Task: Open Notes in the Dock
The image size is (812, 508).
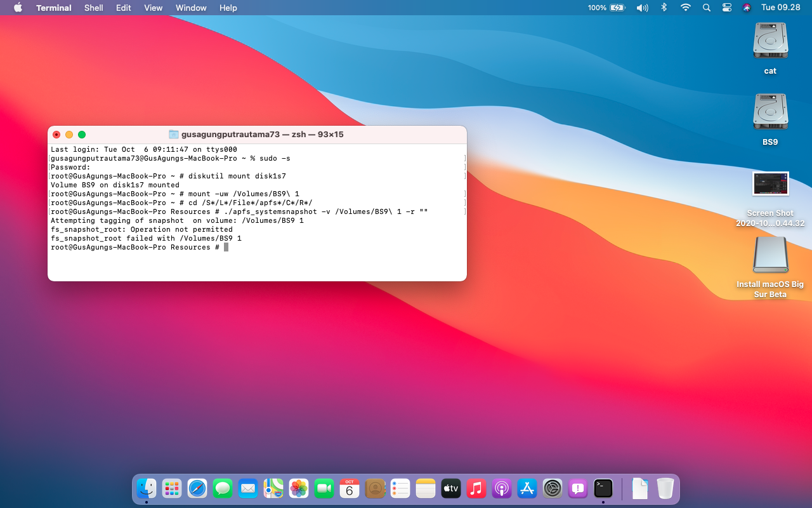Action: pos(426,488)
